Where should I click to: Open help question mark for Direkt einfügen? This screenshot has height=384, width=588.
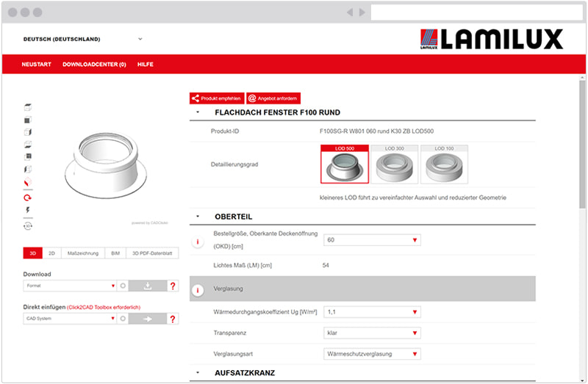[173, 319]
